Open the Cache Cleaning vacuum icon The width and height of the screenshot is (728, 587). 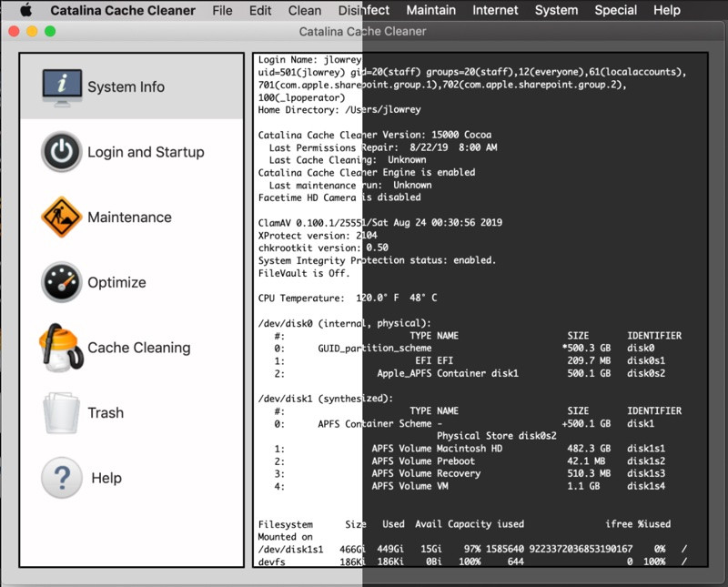click(61, 348)
